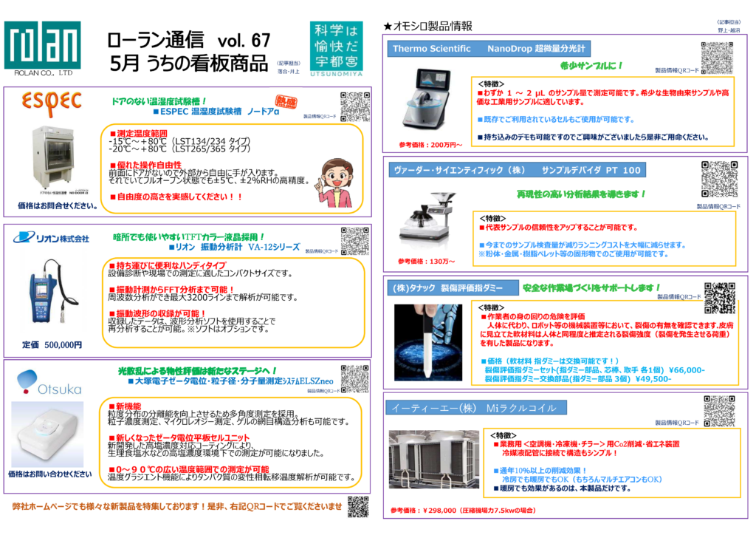Click 裂傷評価指ダミーセット ¥66,000- price line
This screenshot has width=756, height=535.
(x=594, y=370)
